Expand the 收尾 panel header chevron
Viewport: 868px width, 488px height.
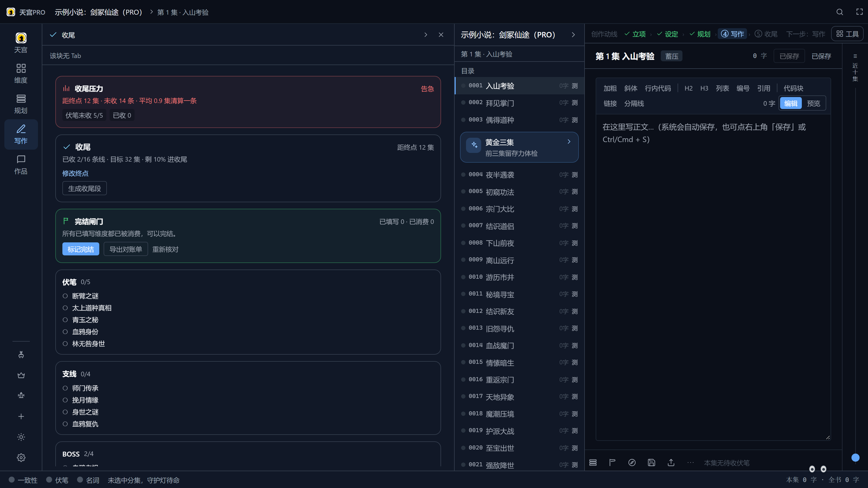(x=426, y=35)
